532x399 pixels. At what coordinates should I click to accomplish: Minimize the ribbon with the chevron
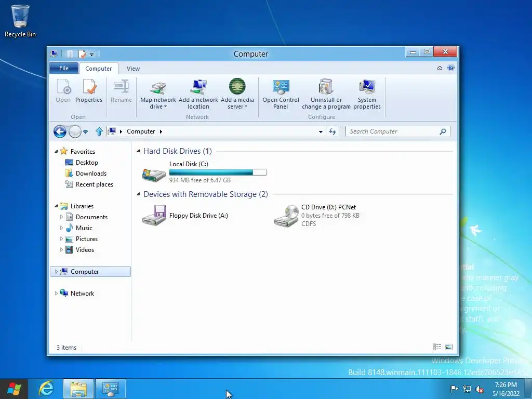point(440,68)
